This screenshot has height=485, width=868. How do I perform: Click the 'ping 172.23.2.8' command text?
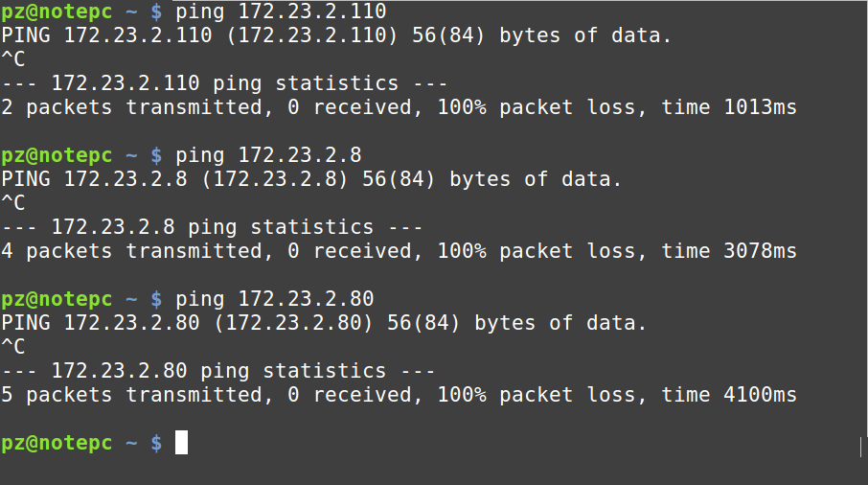(x=268, y=155)
